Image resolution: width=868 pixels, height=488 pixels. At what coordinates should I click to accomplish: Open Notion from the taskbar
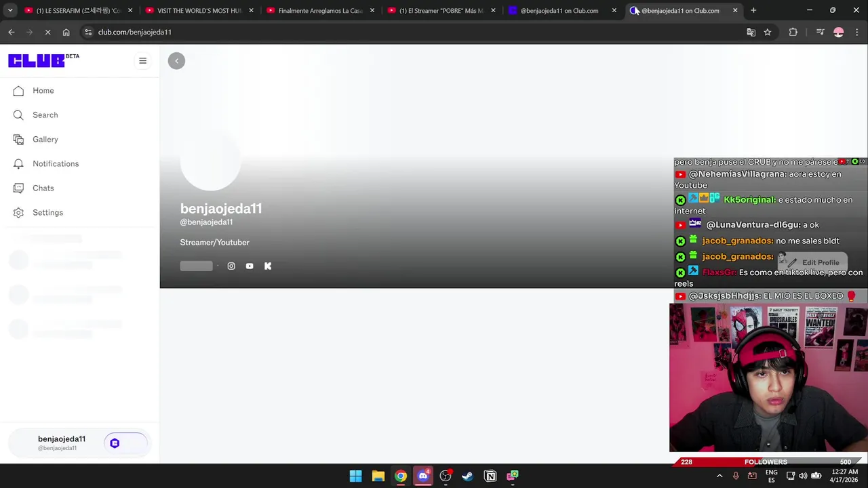pyautogui.click(x=490, y=476)
